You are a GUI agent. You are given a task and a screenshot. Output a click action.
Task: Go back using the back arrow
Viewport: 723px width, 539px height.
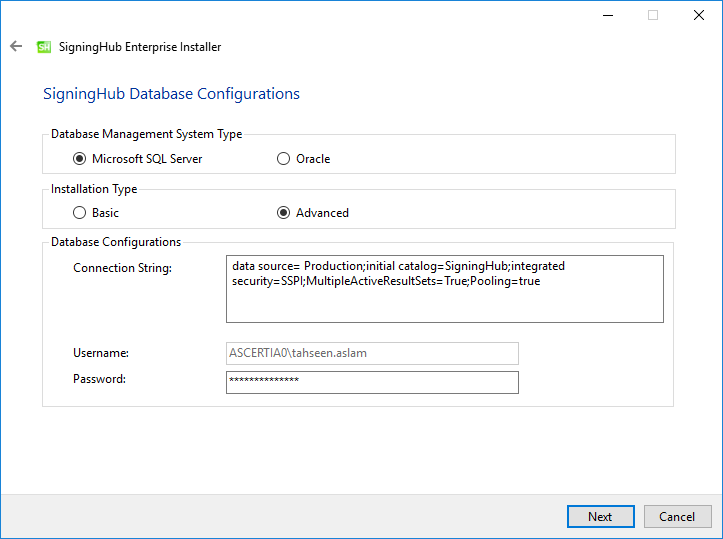pyautogui.click(x=16, y=46)
